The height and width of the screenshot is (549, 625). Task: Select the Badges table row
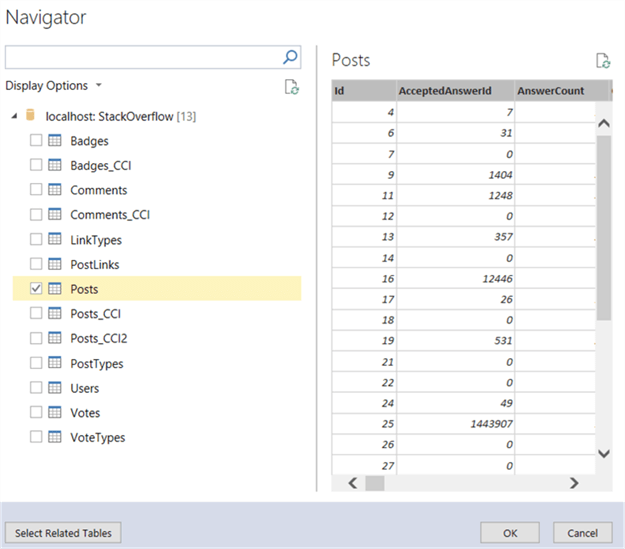coord(157,141)
